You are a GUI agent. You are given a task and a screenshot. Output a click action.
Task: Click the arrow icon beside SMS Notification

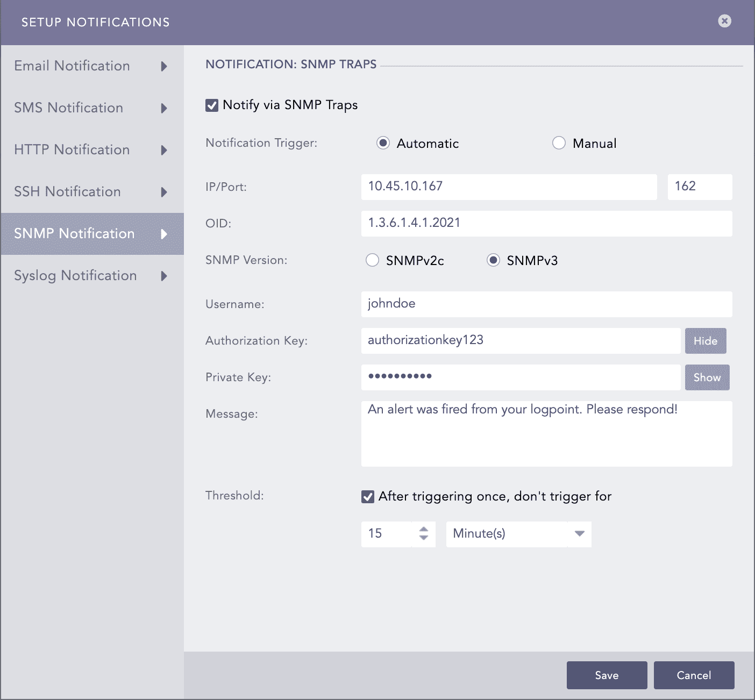[164, 108]
